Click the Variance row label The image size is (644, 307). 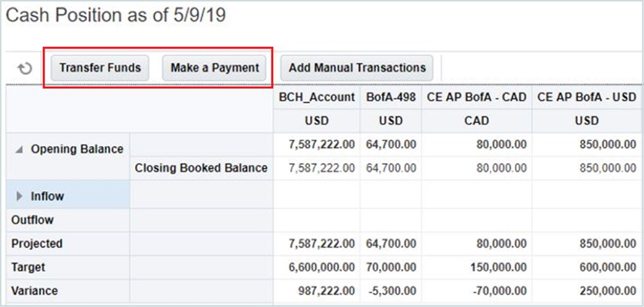coord(34,291)
